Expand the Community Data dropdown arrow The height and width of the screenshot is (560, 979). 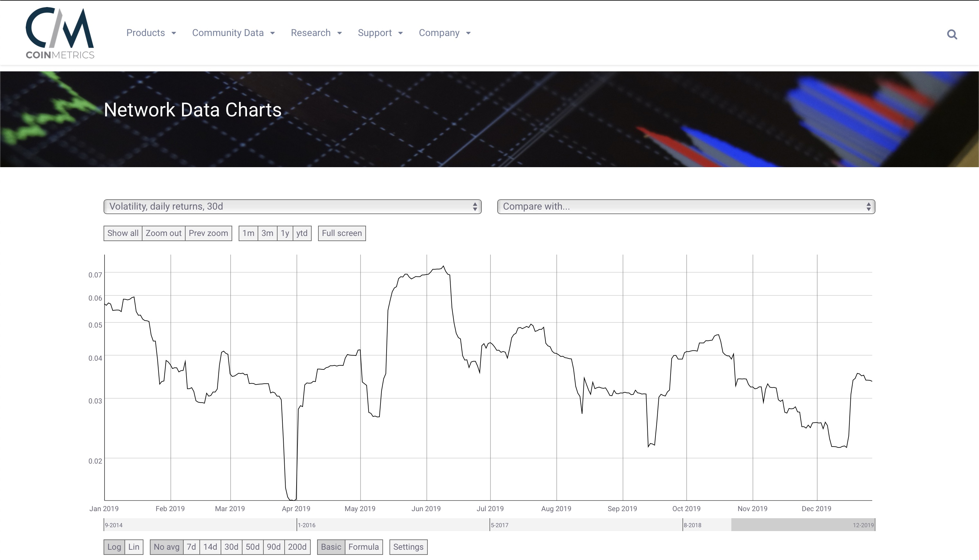pyautogui.click(x=272, y=33)
